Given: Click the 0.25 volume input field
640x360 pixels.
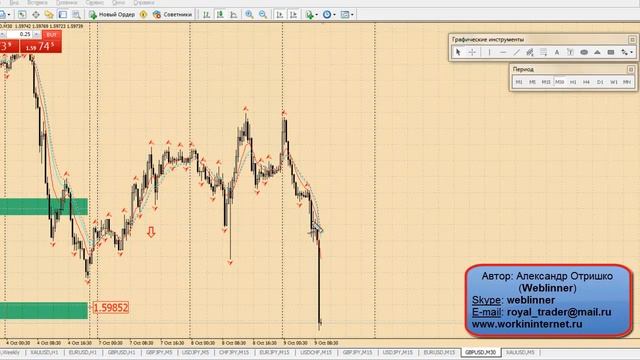Looking at the screenshot, I should click(19, 35).
